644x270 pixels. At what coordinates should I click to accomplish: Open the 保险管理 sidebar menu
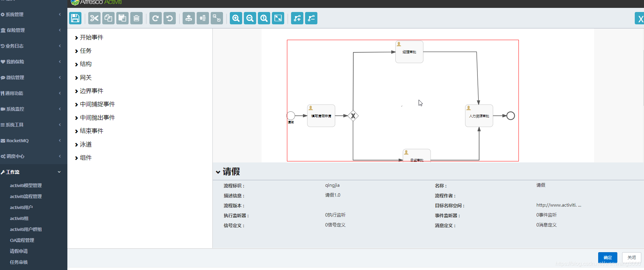tap(34, 30)
